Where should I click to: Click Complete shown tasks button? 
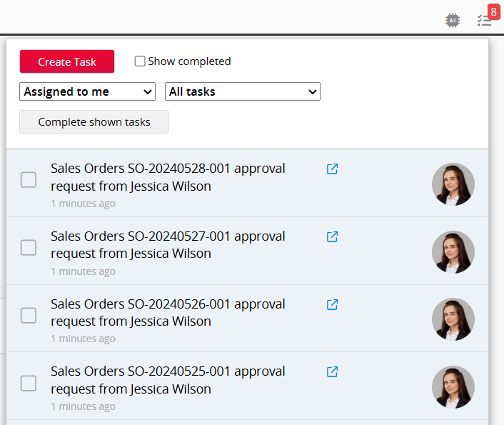94,122
